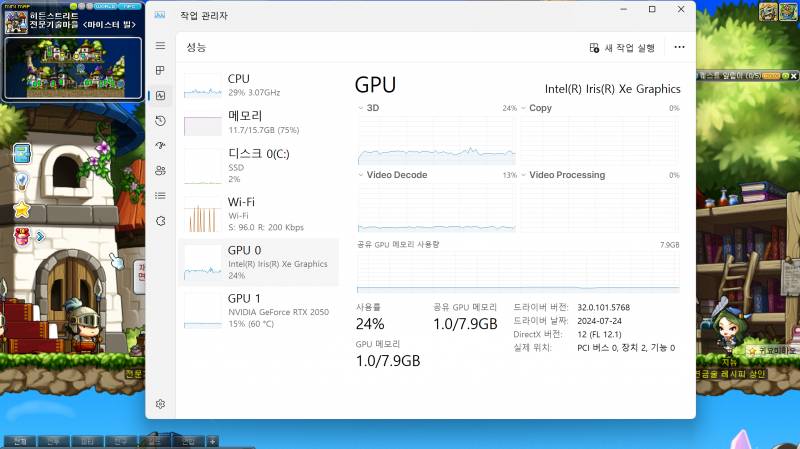Click the Wi-Fi mini graph thumbnail
Image resolution: width=800 pixels, height=449 pixels.
point(203,216)
